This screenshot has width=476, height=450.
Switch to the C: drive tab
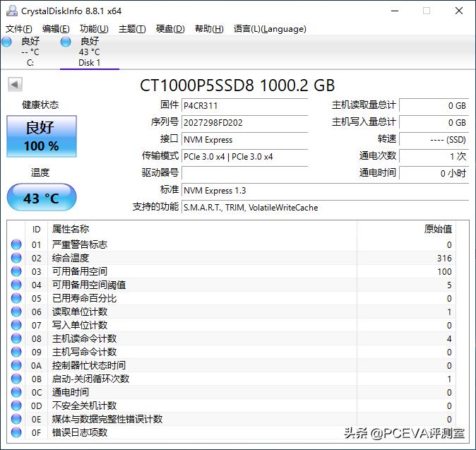pos(30,52)
